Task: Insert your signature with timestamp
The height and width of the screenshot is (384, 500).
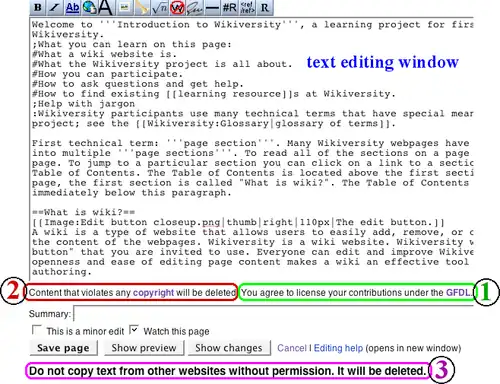Action: coord(194,7)
